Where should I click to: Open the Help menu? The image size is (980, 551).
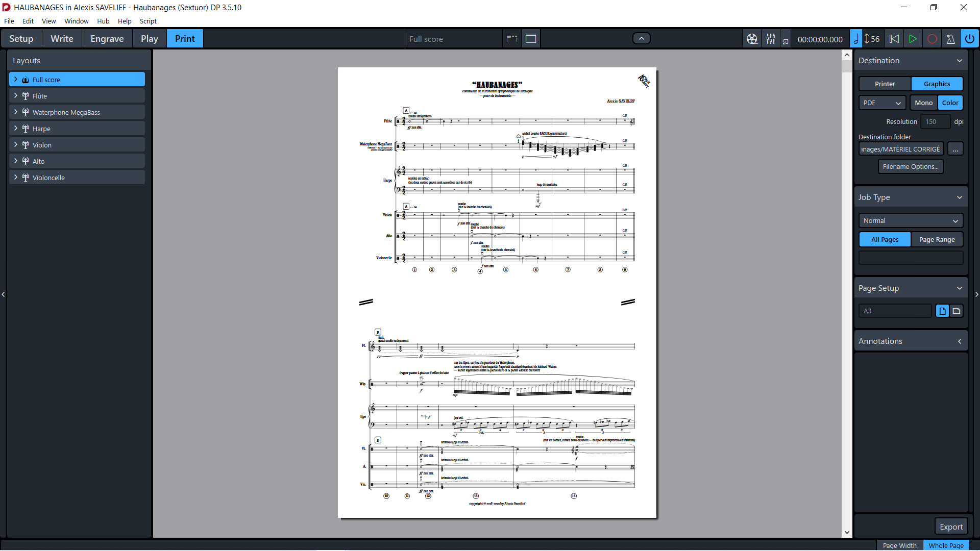pyautogui.click(x=125, y=21)
